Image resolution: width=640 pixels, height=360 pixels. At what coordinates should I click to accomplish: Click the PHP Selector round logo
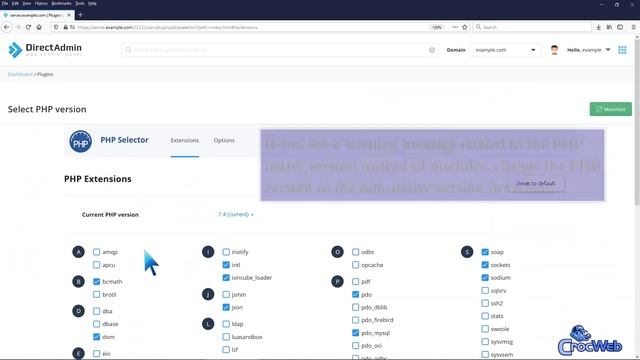[x=80, y=141]
